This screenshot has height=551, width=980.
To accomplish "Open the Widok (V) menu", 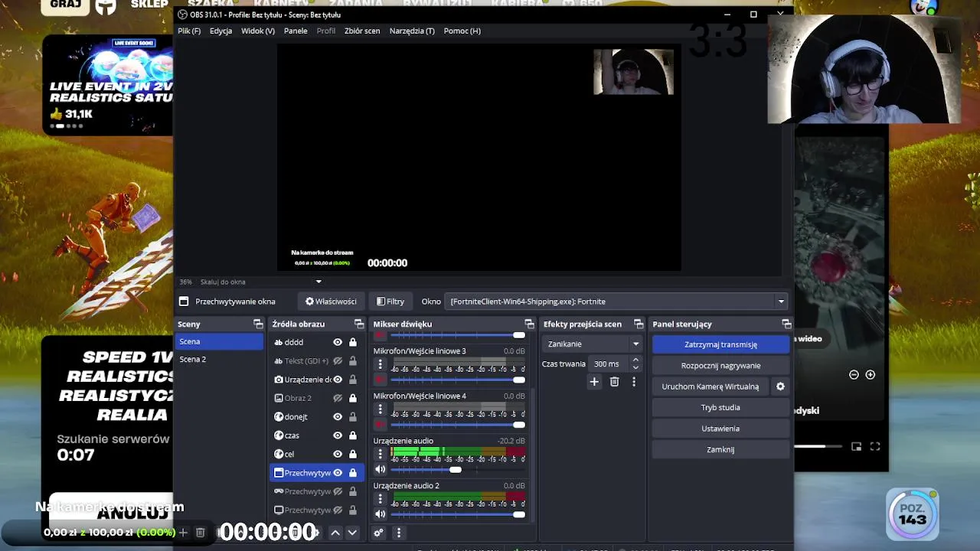I will coord(258,31).
